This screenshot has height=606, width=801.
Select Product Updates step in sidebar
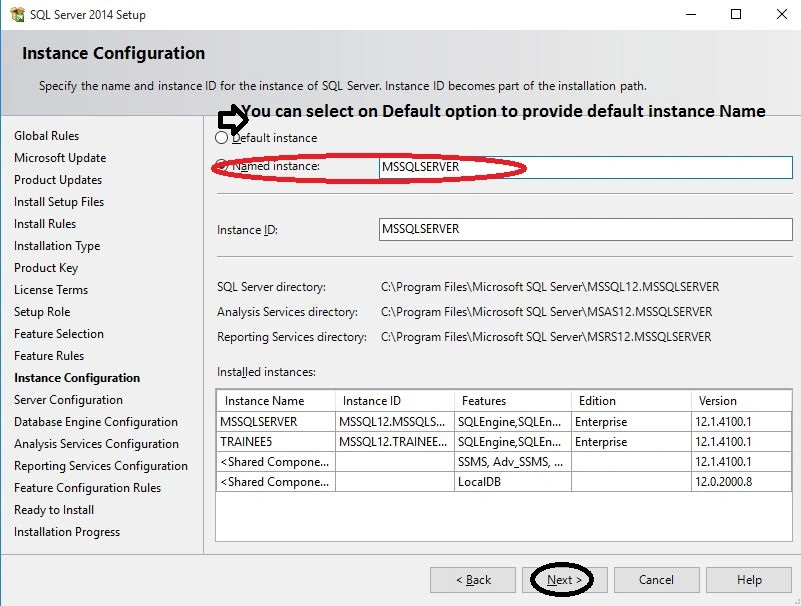[x=58, y=180]
